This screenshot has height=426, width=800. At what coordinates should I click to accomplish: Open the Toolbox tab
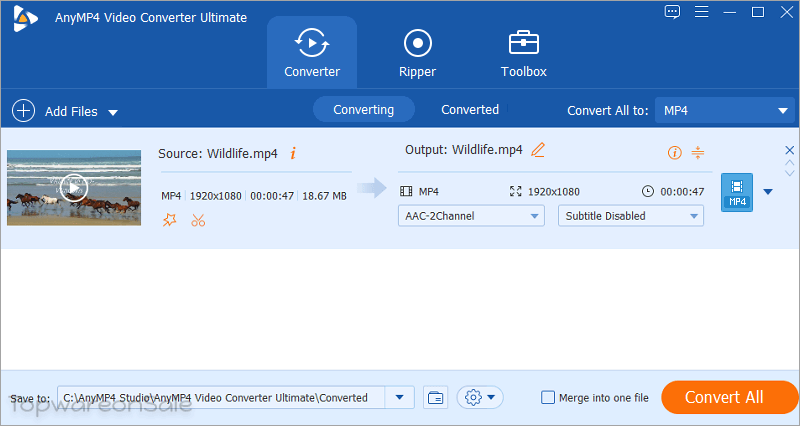523,53
